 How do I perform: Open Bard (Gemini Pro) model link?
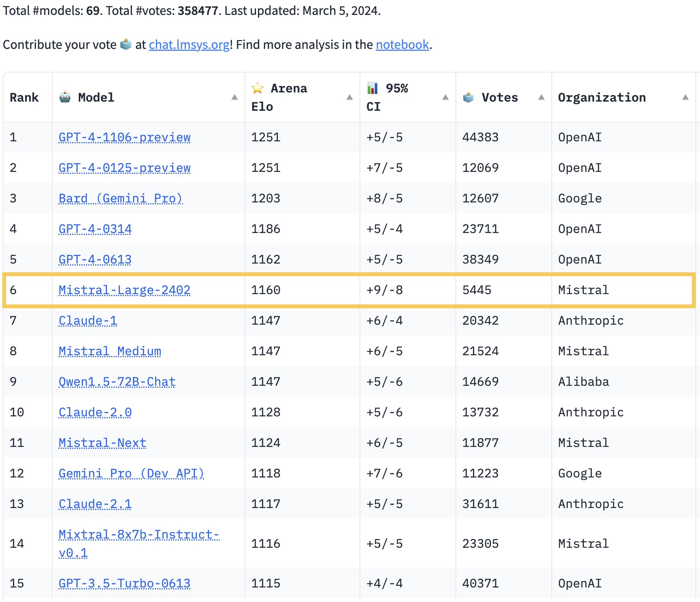[x=121, y=199]
